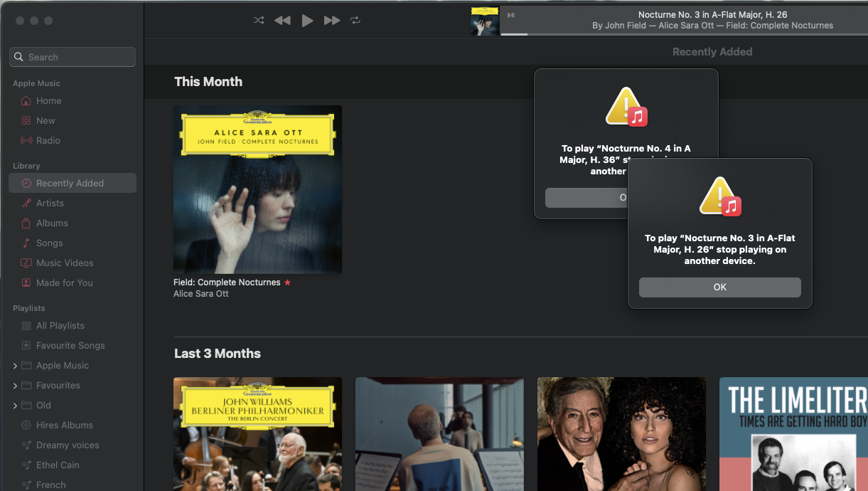Click the Last 3 Months section heading

click(218, 354)
